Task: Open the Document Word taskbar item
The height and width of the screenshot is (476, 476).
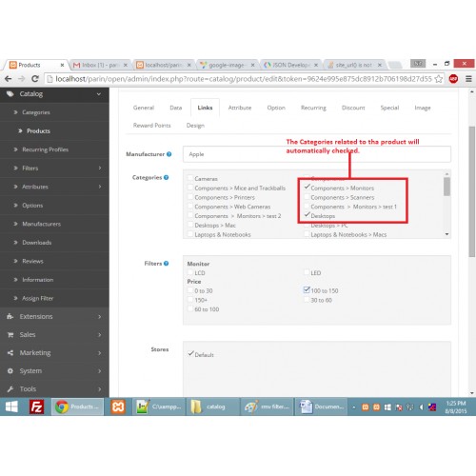Action: point(321,407)
